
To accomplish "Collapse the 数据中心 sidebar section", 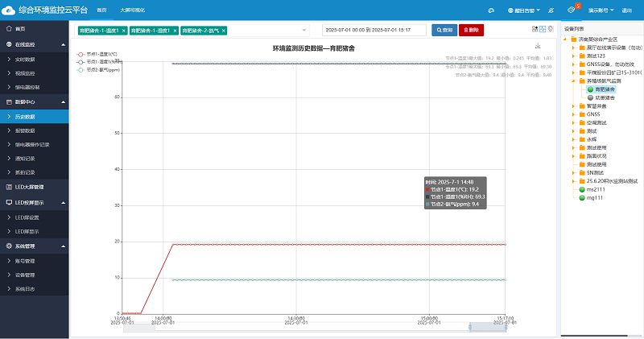I will point(63,102).
